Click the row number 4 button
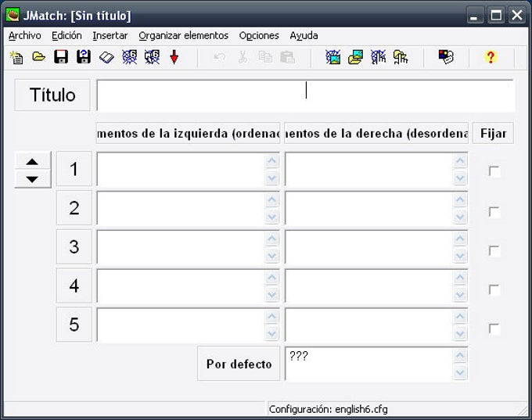 (74, 285)
